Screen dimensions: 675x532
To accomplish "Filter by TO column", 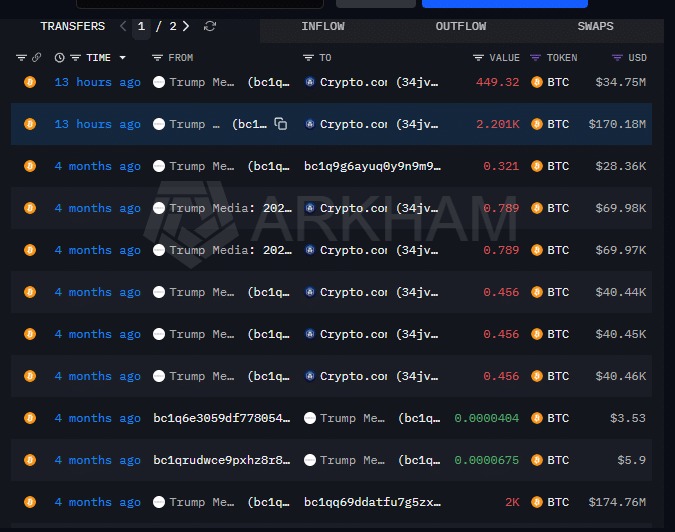I will [x=308, y=58].
